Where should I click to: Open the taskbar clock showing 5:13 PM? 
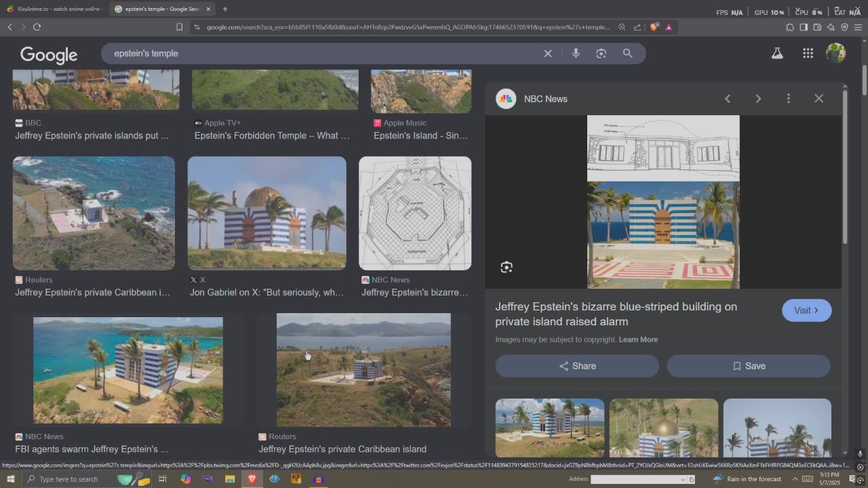[x=829, y=479]
